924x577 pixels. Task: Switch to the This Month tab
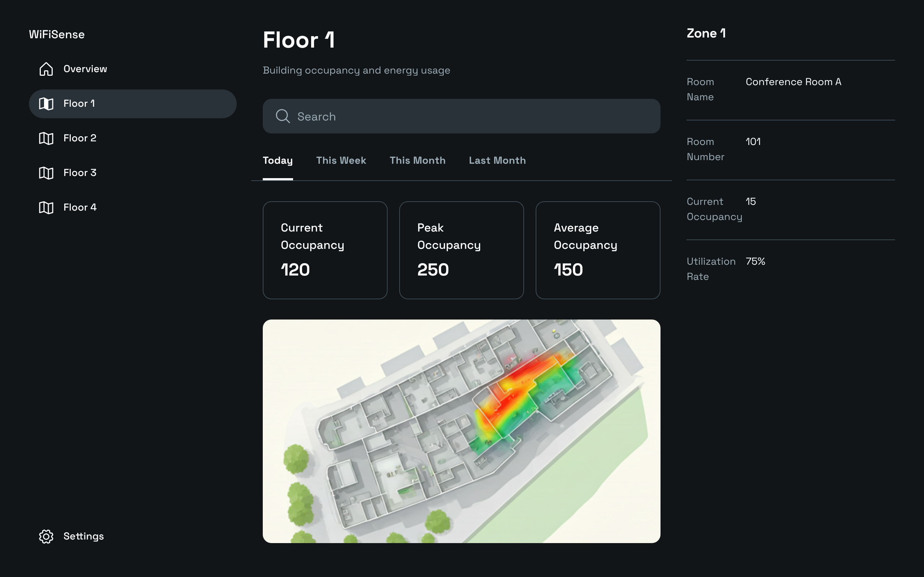(417, 161)
